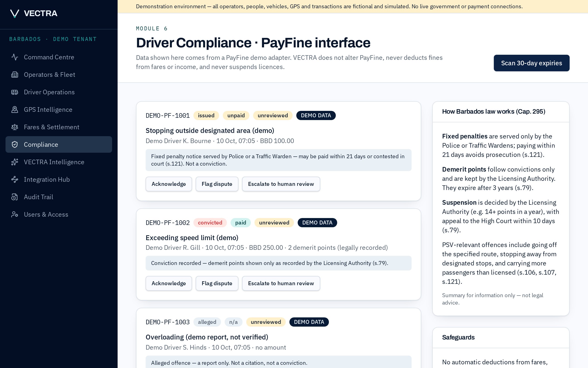Click 'Exceeding speed limit (demo)' title
Viewport: 588px width, 368px height.
click(192, 238)
